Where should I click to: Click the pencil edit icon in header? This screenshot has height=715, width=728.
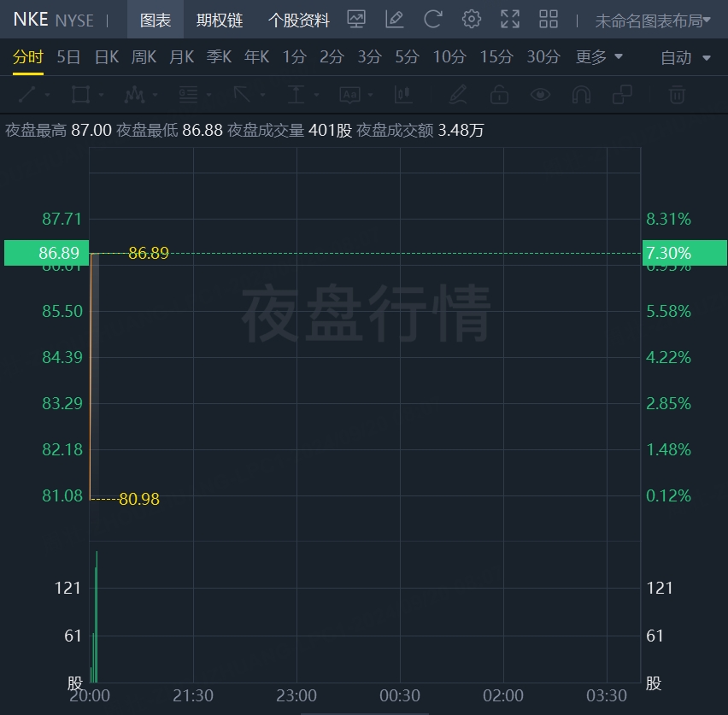(x=394, y=20)
